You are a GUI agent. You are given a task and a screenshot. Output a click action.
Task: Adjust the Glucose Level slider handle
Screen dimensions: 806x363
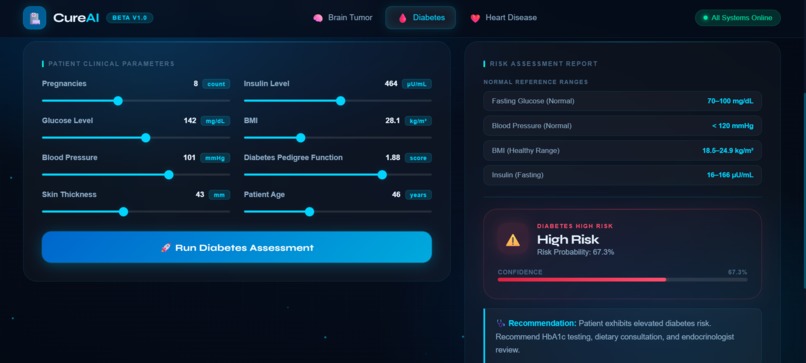145,138
